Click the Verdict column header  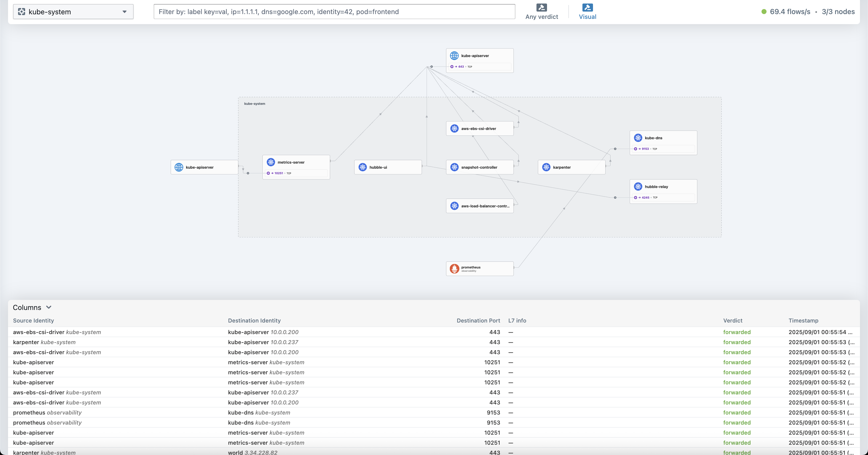click(x=733, y=321)
